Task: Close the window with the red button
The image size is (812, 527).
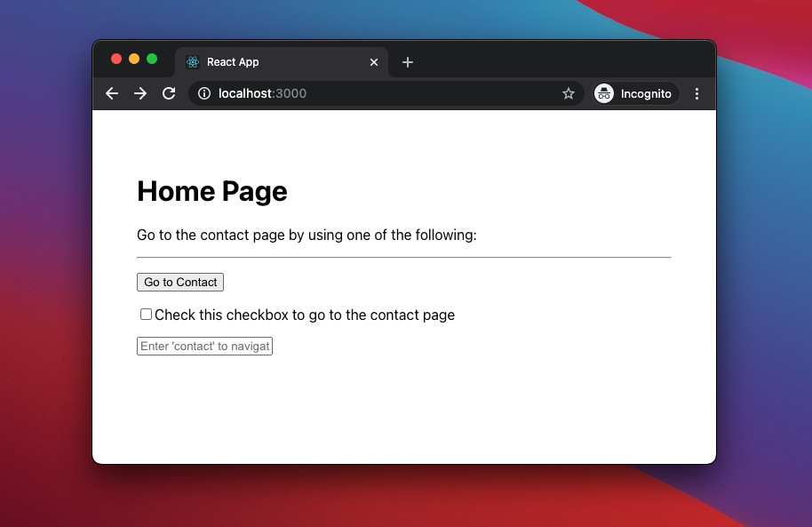Action: coord(116,59)
